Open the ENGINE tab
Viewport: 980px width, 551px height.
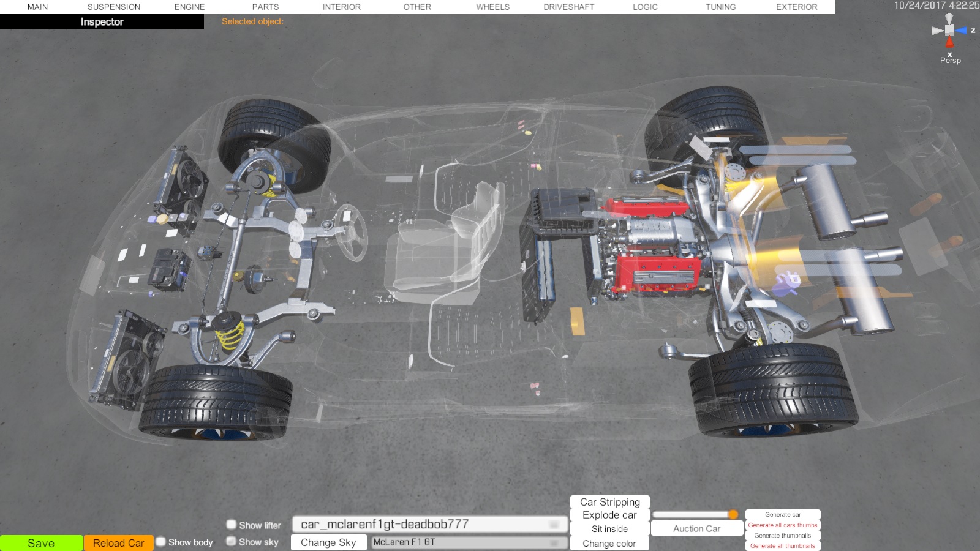(189, 7)
